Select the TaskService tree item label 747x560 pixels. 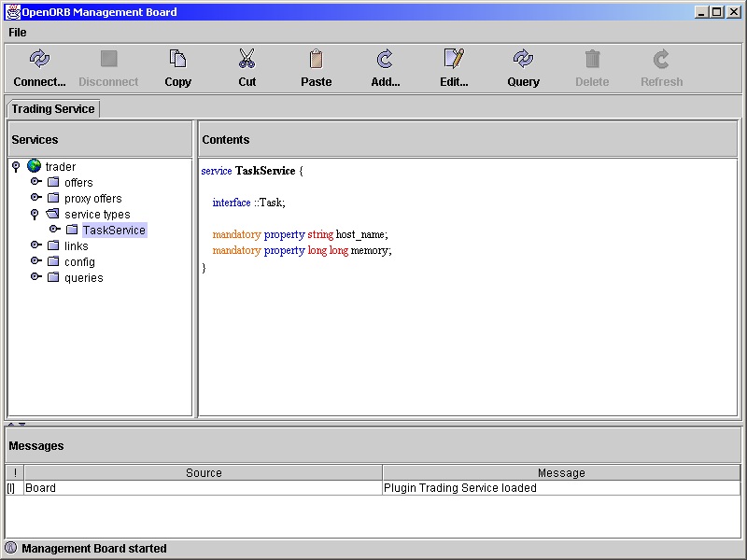click(114, 230)
